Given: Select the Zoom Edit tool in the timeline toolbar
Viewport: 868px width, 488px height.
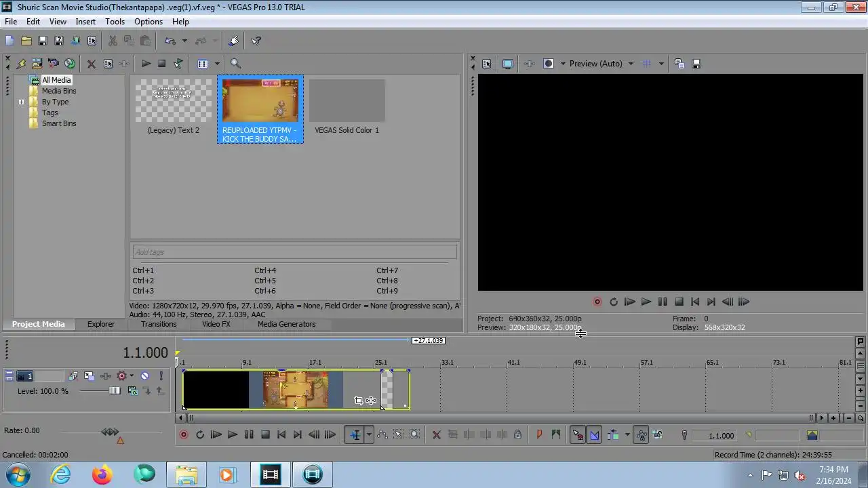Looking at the screenshot, I should pyautogui.click(x=414, y=435).
